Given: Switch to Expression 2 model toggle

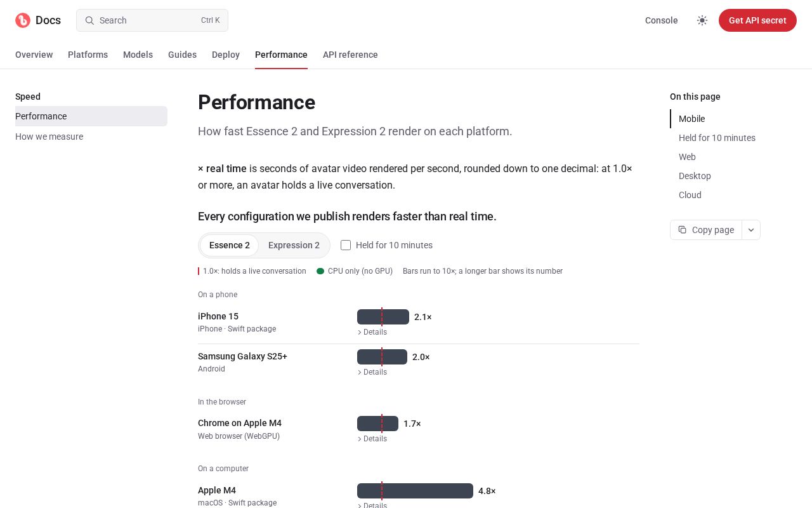Looking at the screenshot, I should click(x=294, y=245).
